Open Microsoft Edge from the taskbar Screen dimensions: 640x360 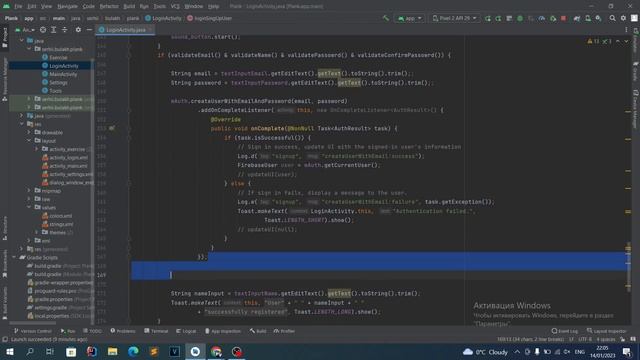[133, 352]
